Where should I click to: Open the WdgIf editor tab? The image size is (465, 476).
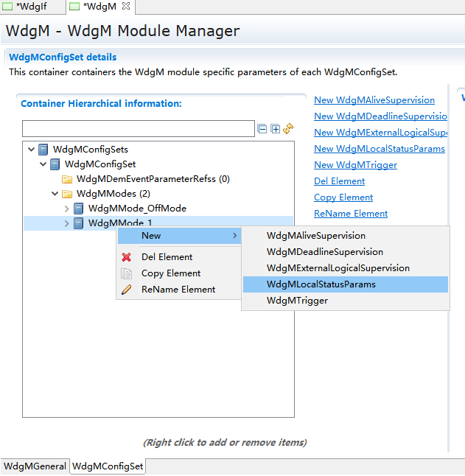[x=31, y=7]
